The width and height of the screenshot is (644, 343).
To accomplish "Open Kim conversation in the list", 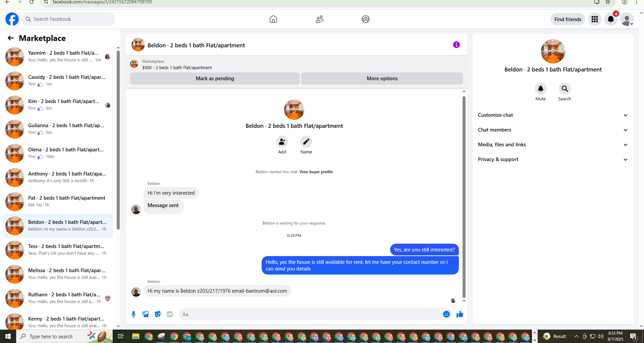I will [x=58, y=105].
